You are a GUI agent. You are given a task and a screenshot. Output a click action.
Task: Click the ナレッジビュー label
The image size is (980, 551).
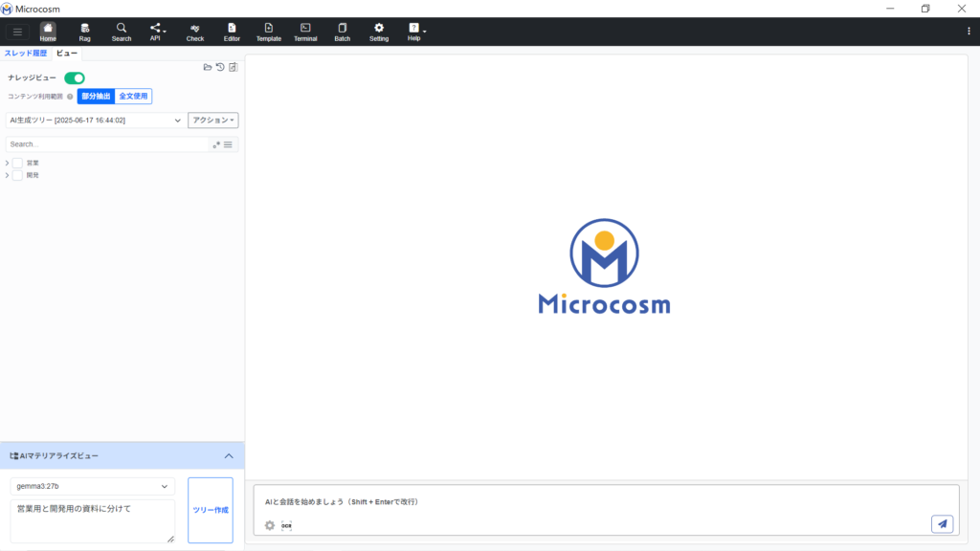tap(32, 78)
